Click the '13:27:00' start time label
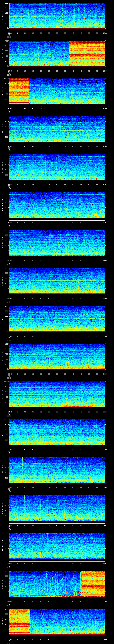The image size is (114, 644). 9,525
